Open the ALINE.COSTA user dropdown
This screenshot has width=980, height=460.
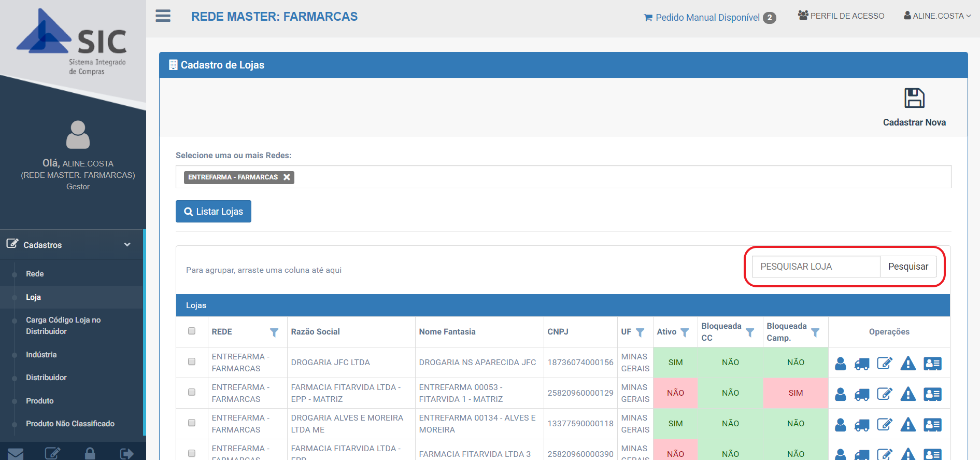pos(938,16)
